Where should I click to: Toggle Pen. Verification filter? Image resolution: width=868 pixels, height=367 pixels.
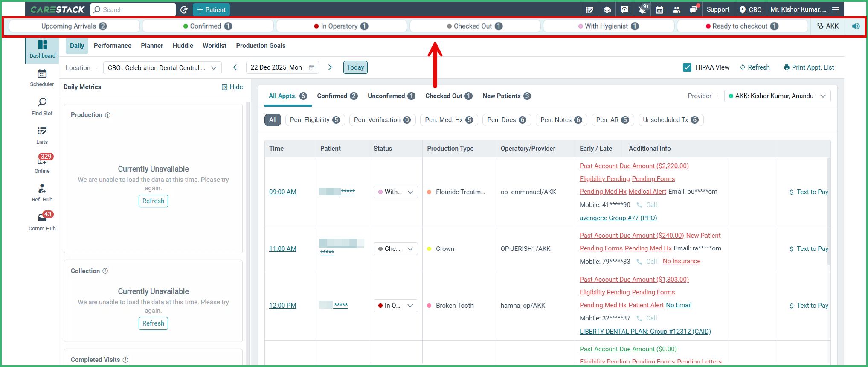click(x=382, y=120)
